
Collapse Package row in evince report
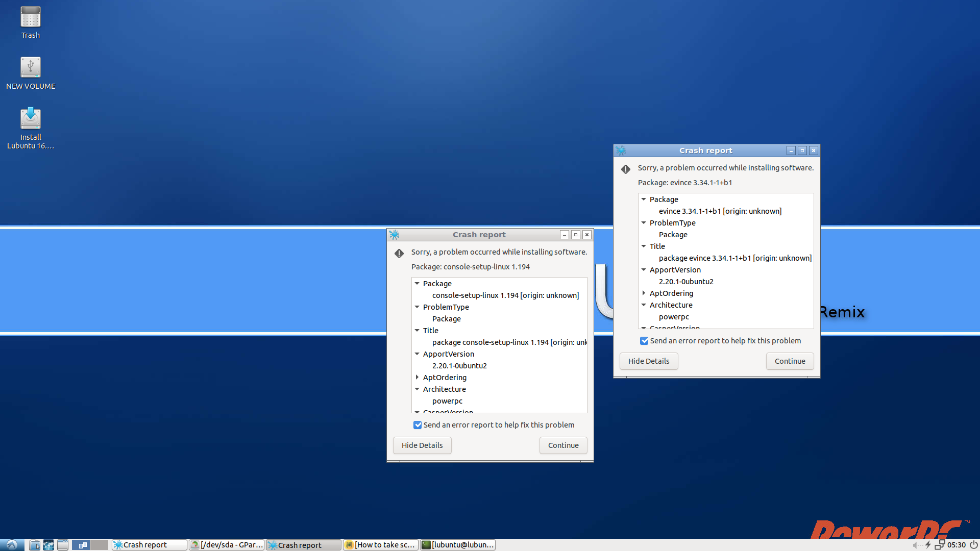pos(644,199)
